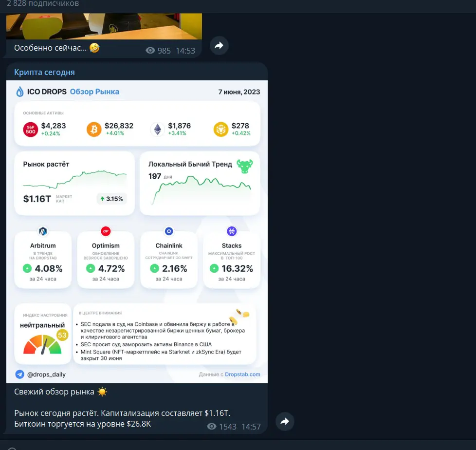The width and height of the screenshot is (476, 450).
Task: Click the Telegram icon next to @drops_daily
Action: (20, 375)
